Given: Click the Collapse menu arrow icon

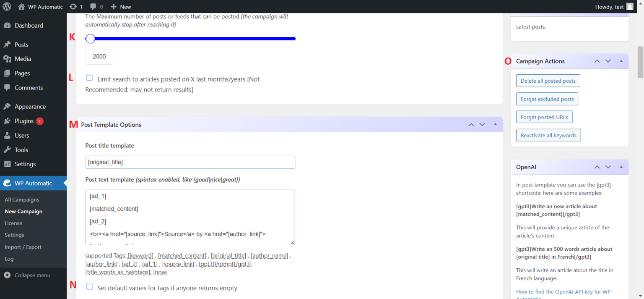Looking at the screenshot, I should (x=8, y=275).
